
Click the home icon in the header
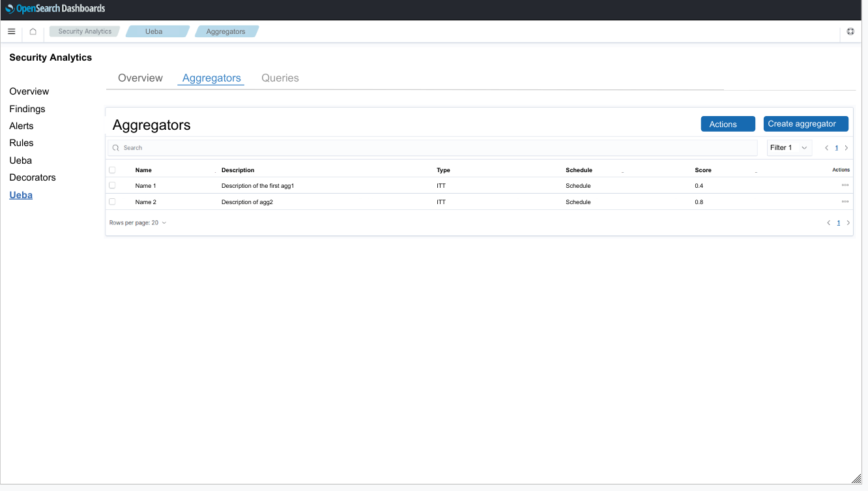[33, 31]
